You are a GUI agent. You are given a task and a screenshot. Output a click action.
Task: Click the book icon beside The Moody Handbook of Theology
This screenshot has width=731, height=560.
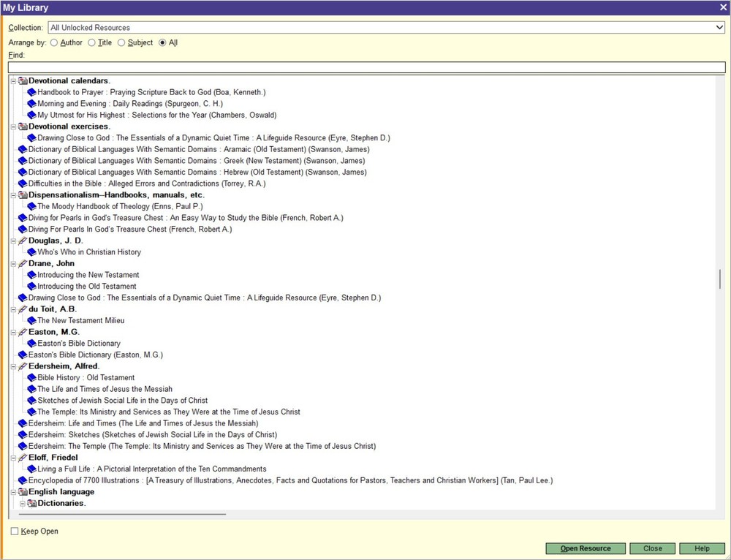click(x=31, y=207)
